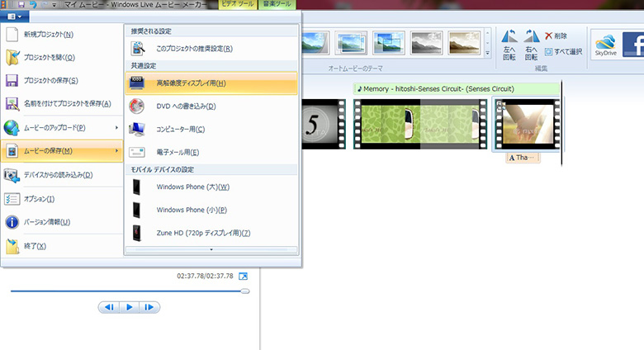The height and width of the screenshot is (350, 644).
Task: Switch to the Music Tools (音楽ツール) tab
Action: 277,4
